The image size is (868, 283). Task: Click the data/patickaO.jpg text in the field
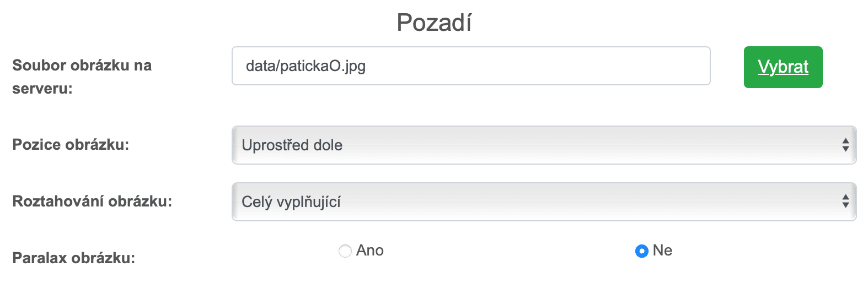[306, 66]
